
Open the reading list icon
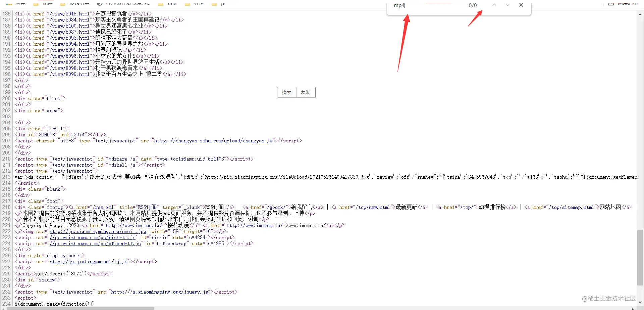(x=611, y=3)
